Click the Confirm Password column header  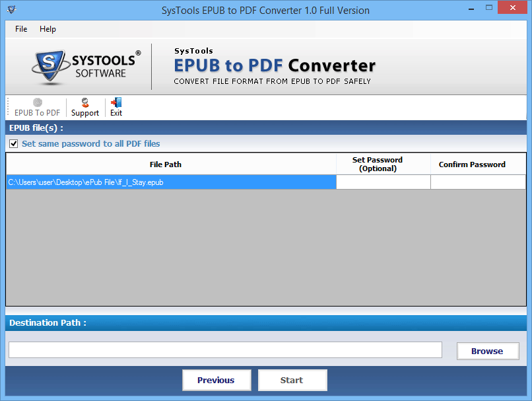[478, 164]
